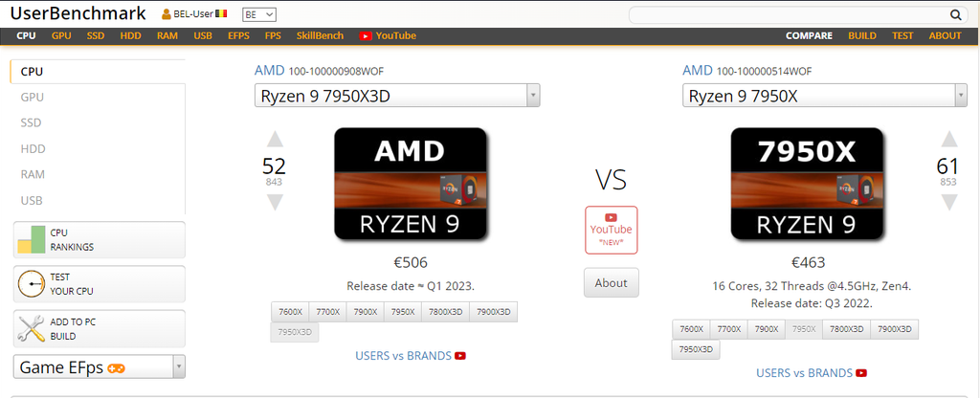980x398 pixels.
Task: Go to the TEST page
Action: tap(902, 36)
